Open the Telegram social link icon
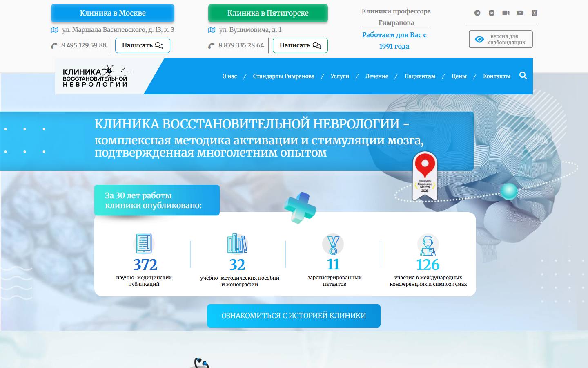The width and height of the screenshot is (588, 368). click(x=477, y=13)
